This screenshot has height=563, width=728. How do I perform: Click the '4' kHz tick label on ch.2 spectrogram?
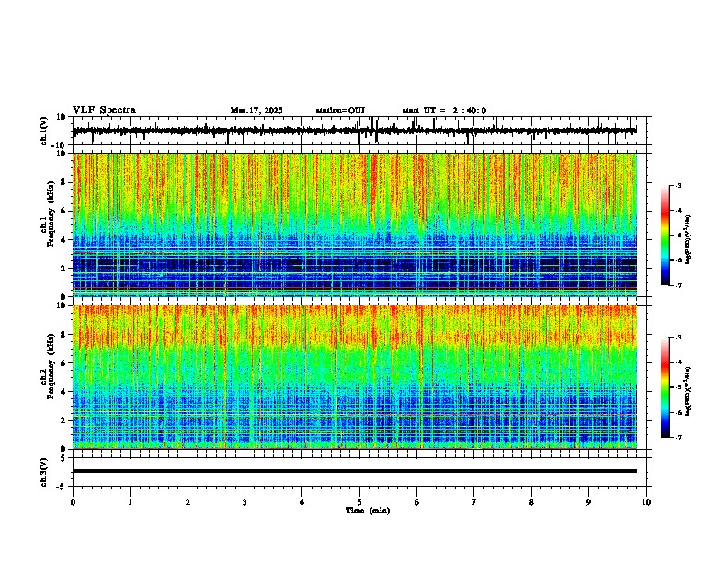pyautogui.click(x=64, y=392)
